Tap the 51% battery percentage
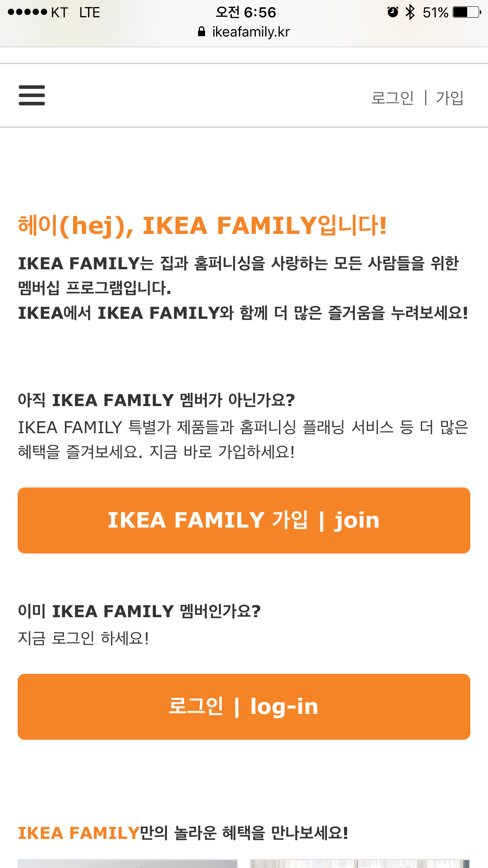 435,13
